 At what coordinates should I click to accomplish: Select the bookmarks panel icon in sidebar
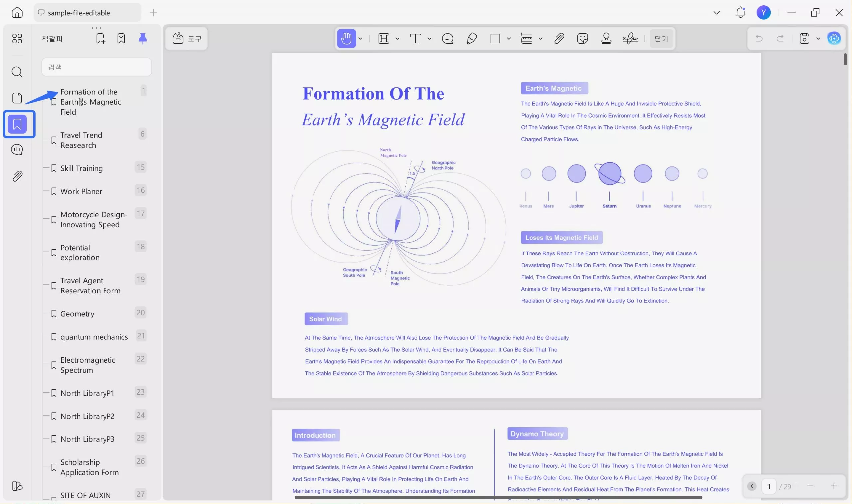(x=17, y=124)
